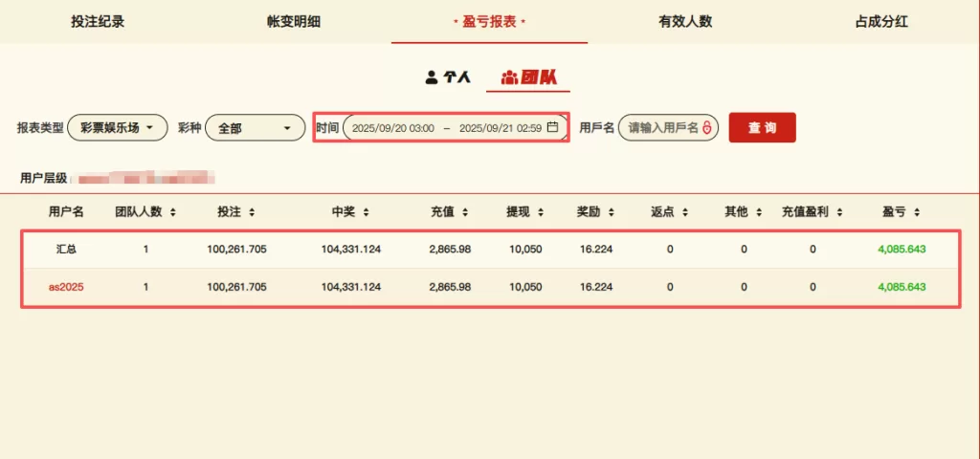Sort by 团队人数 column arrows

click(x=172, y=211)
